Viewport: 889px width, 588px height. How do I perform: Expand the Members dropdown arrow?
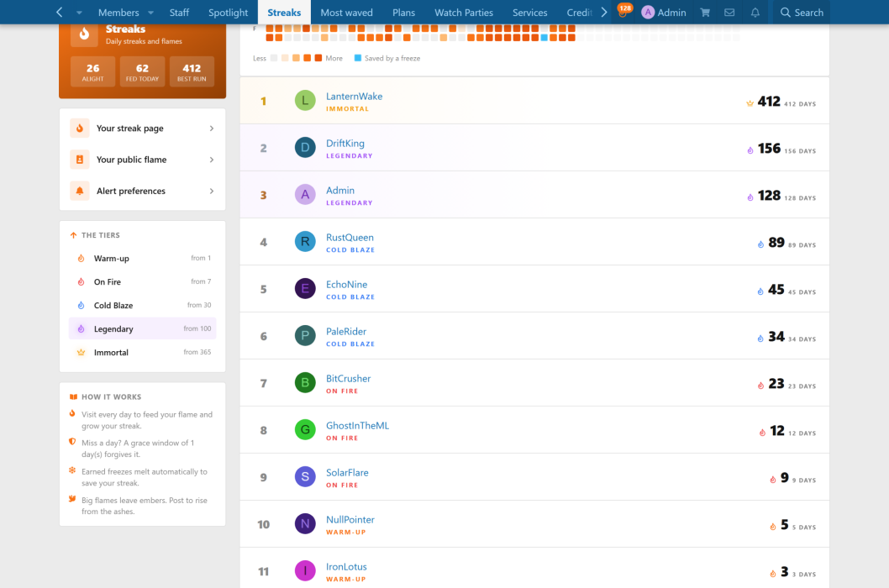tap(150, 13)
